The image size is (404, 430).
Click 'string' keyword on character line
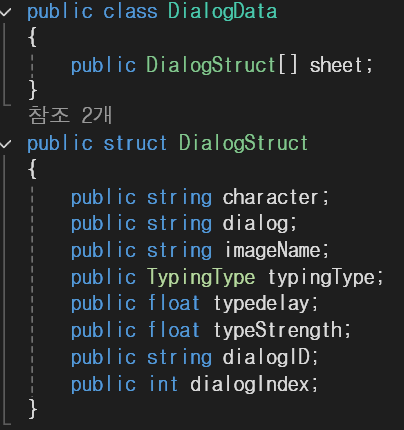179,198
